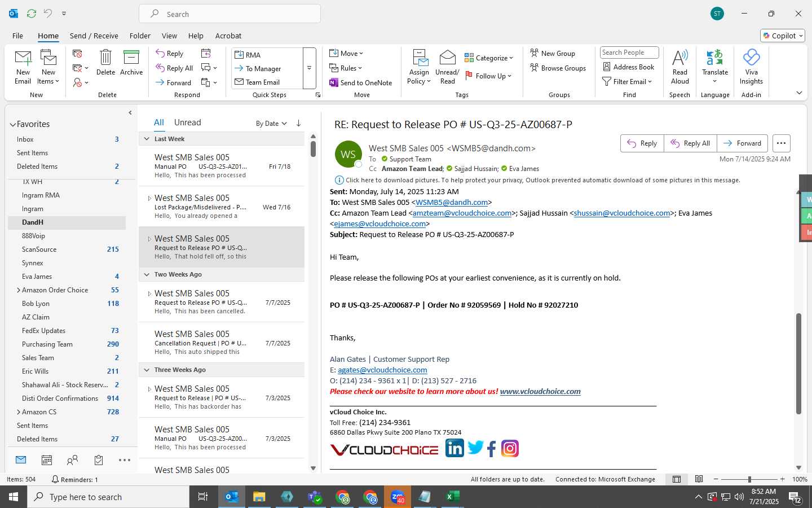Expand the Amazon Order Choice folder
This screenshot has height=508, width=812.
[x=18, y=290]
